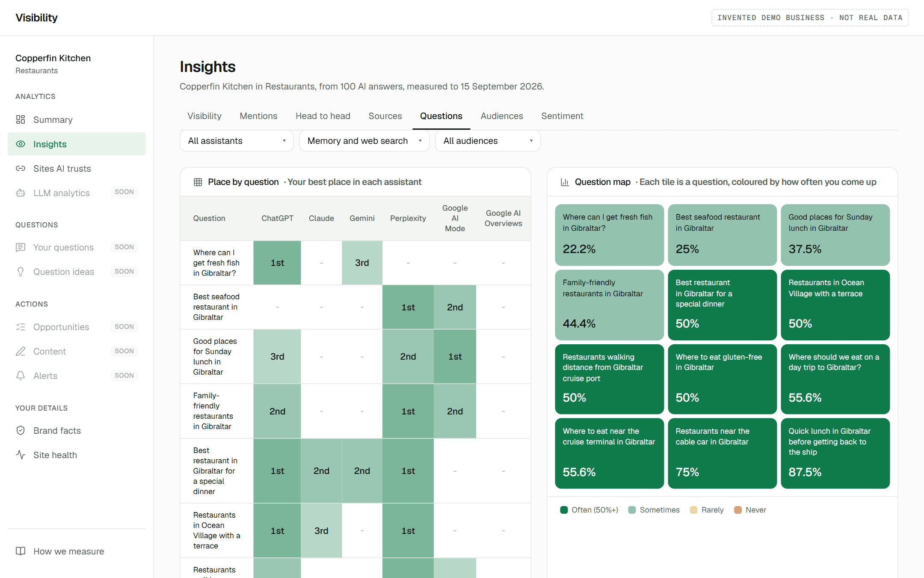Click the Opportunities checklist icon

pyautogui.click(x=21, y=327)
